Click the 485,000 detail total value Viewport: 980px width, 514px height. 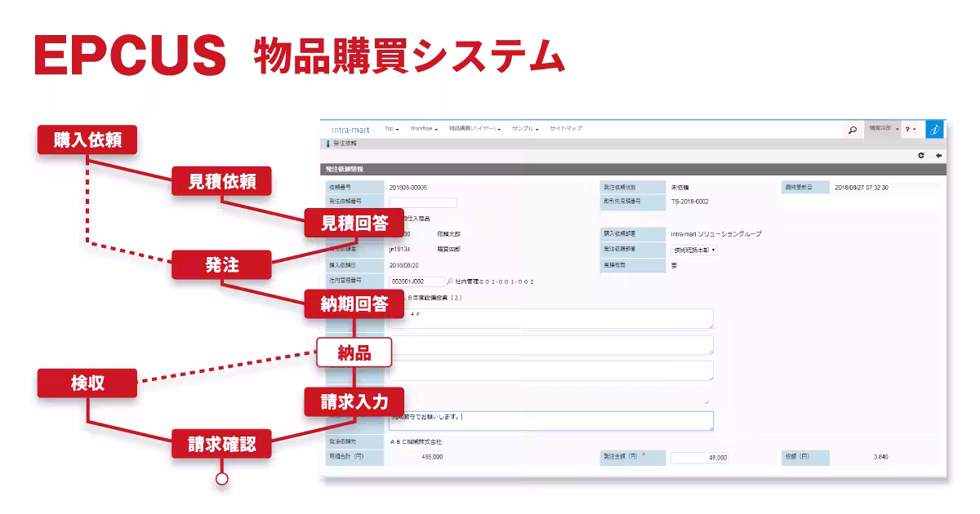(x=432, y=458)
